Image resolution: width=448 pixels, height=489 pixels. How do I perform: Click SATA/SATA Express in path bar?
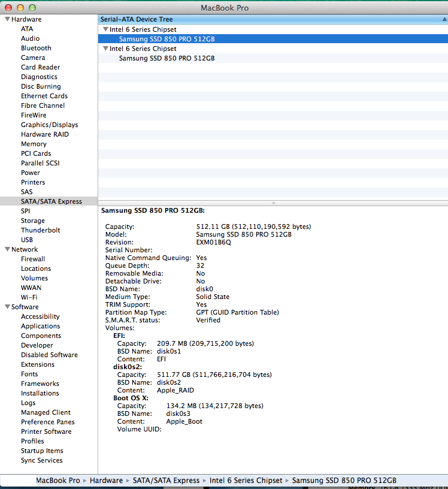coord(166,480)
